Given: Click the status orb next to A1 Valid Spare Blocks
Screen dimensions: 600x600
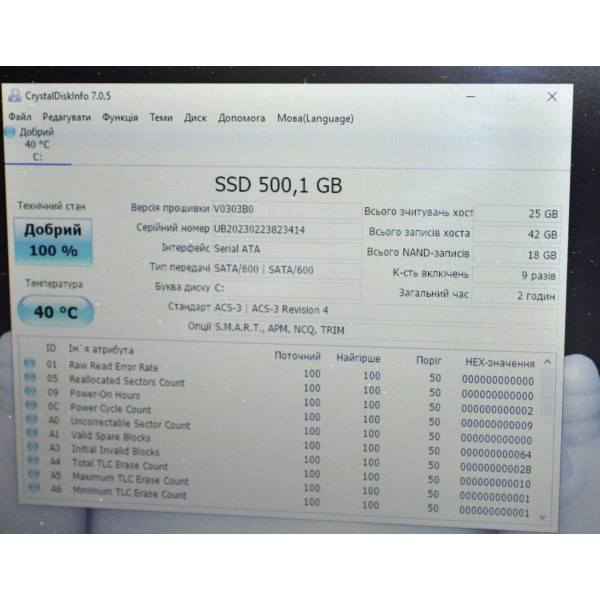Looking at the screenshot, I should tap(33, 433).
